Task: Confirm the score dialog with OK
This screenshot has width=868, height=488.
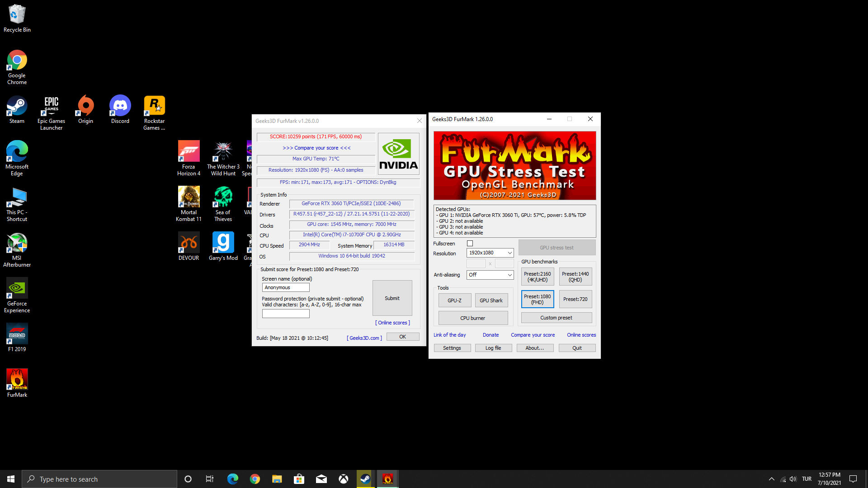Action: [x=403, y=337]
